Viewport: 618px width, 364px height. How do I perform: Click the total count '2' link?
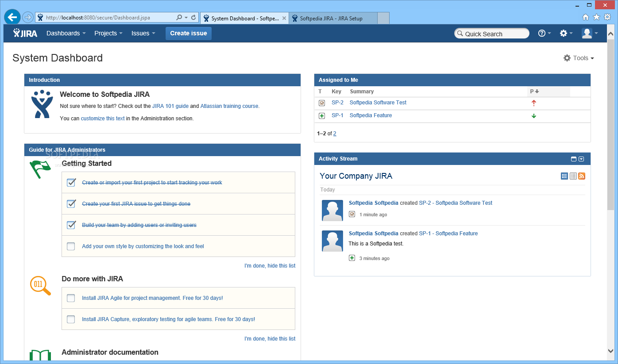[x=335, y=134]
